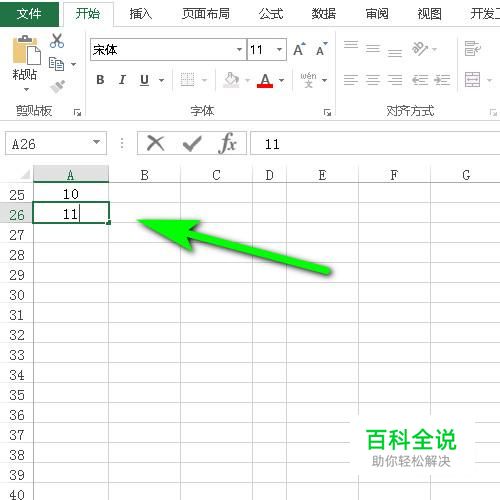The width and height of the screenshot is (500, 500).
Task: Click the red Font Color A icon
Action: 265,80
